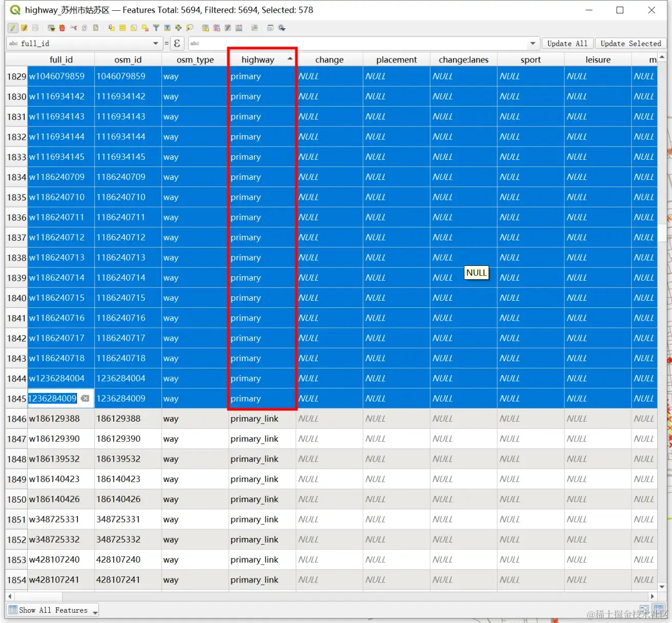
Task: Toggle multi edit mode
Action: pyautogui.click(x=24, y=28)
